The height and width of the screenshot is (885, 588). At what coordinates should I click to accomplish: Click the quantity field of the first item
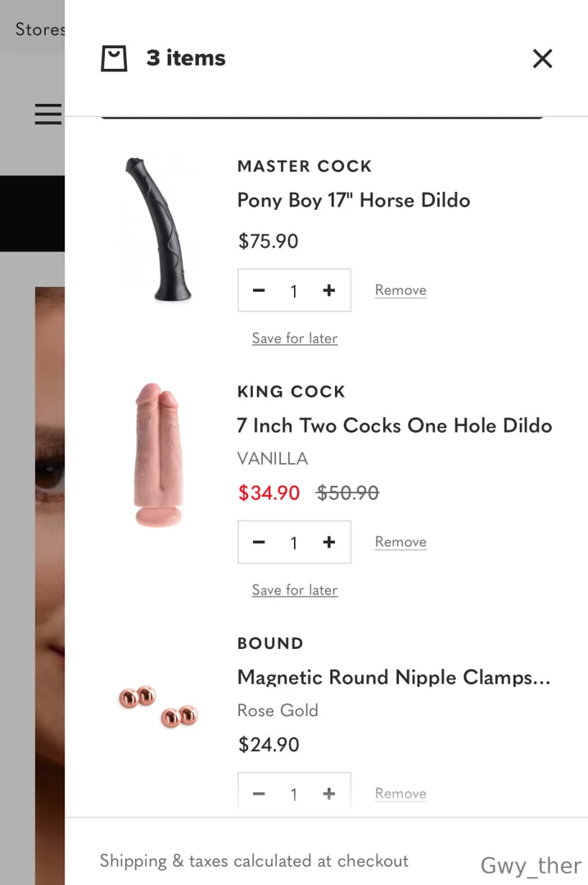click(x=294, y=291)
